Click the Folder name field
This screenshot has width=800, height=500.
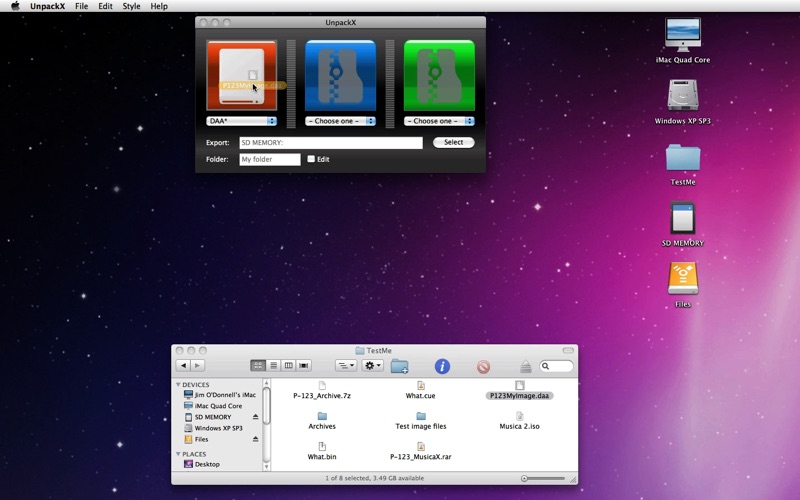point(270,159)
